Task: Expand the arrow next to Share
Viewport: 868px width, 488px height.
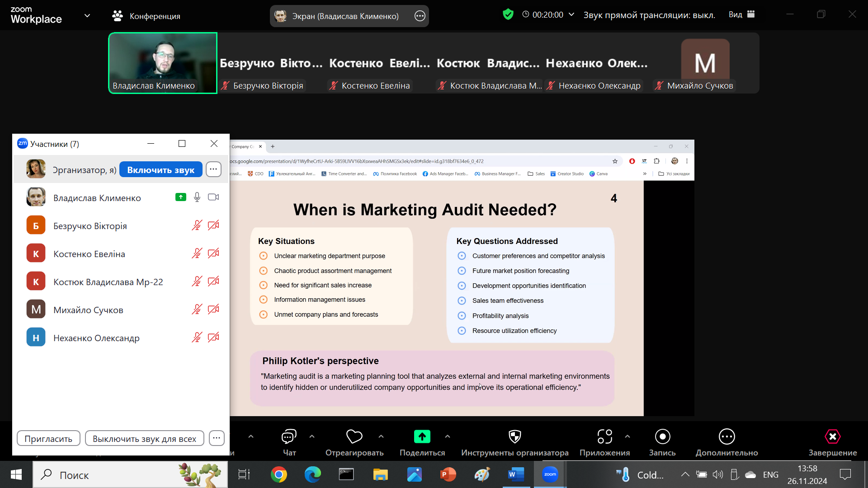Action: pos(448,436)
